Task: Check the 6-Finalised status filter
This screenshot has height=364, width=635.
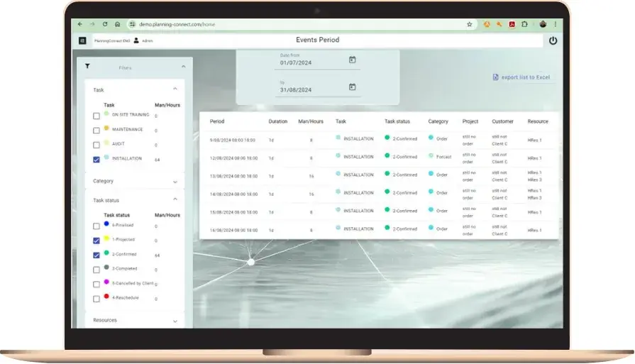Action: click(96, 226)
